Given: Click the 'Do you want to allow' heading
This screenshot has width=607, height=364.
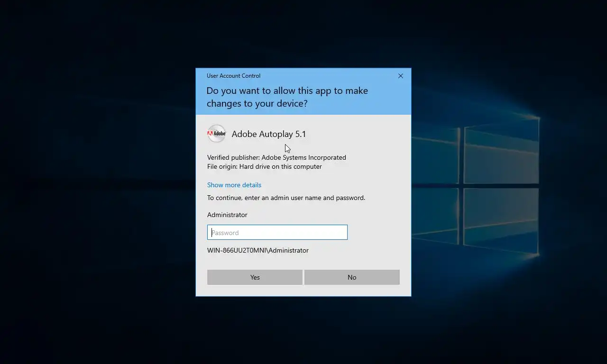Looking at the screenshot, I should (287, 97).
